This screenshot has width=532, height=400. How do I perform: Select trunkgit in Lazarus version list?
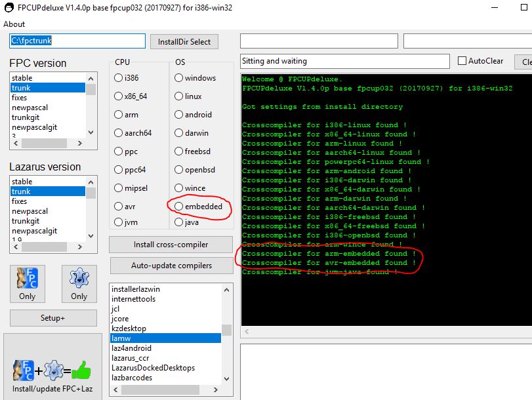(48, 221)
